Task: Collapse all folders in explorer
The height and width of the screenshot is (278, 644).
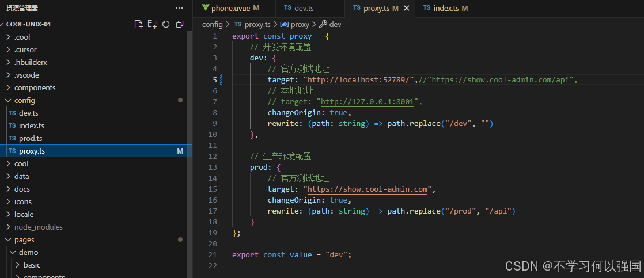Action: [180, 24]
